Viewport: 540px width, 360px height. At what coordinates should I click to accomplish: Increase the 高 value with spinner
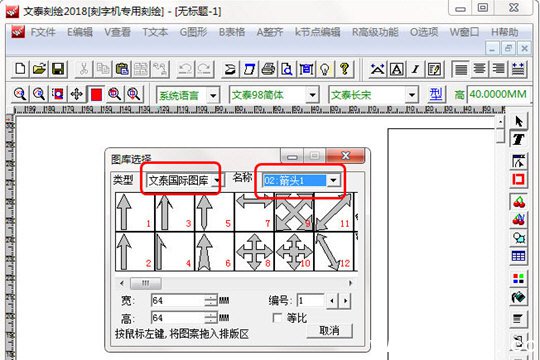tap(211, 315)
